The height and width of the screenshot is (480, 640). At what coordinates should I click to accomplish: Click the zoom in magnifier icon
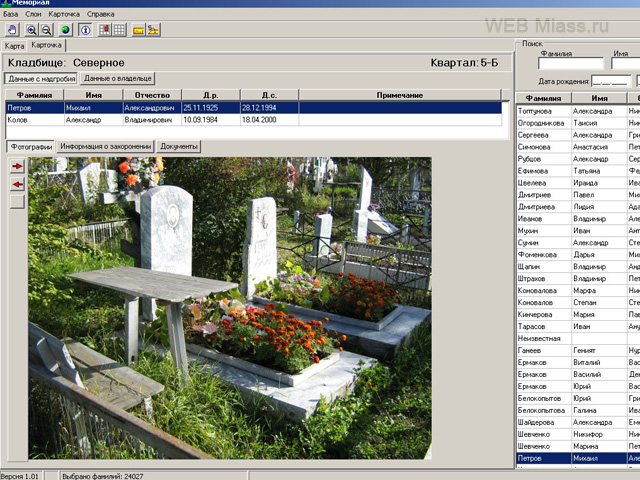click(32, 30)
